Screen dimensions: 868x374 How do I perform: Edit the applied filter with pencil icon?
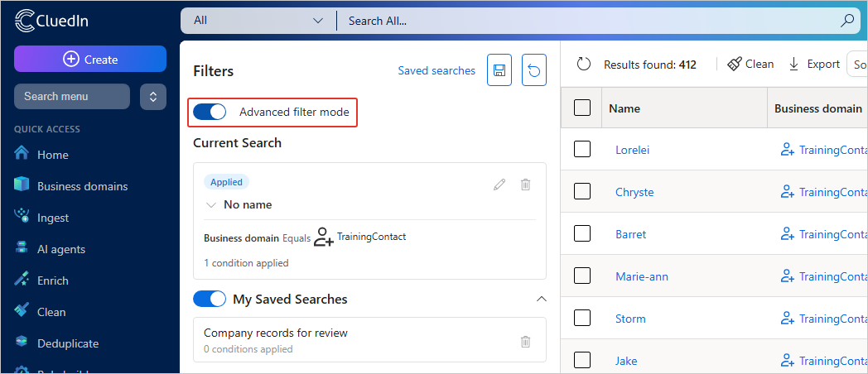point(499,185)
